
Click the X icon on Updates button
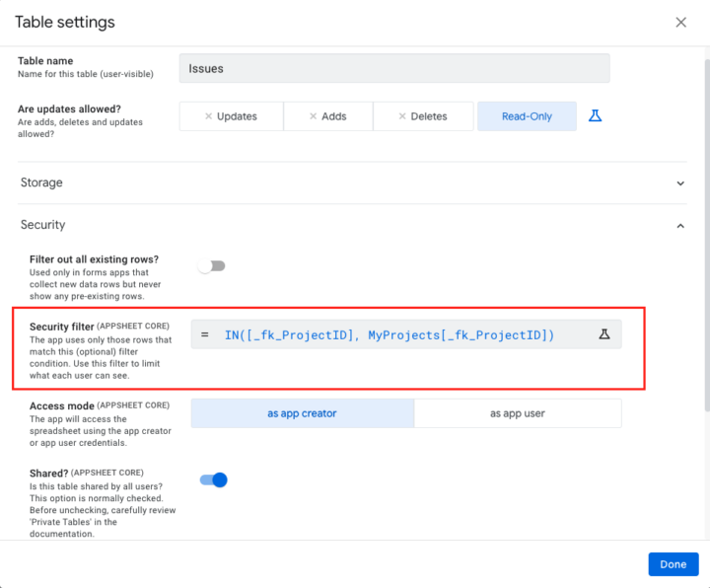coord(208,116)
